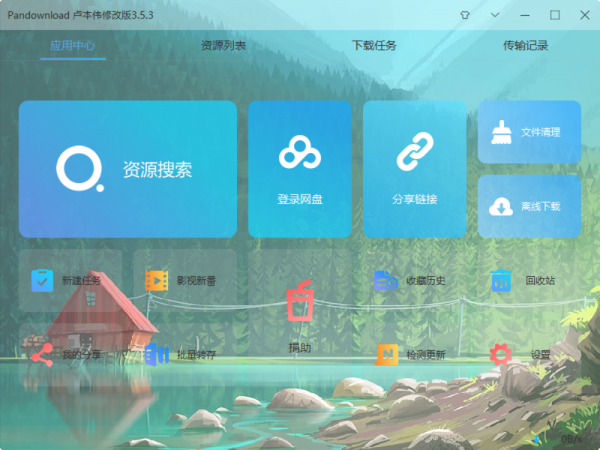The width and height of the screenshot is (600, 450).
Task: Click the red gear icon for 设置
Action: point(501,355)
